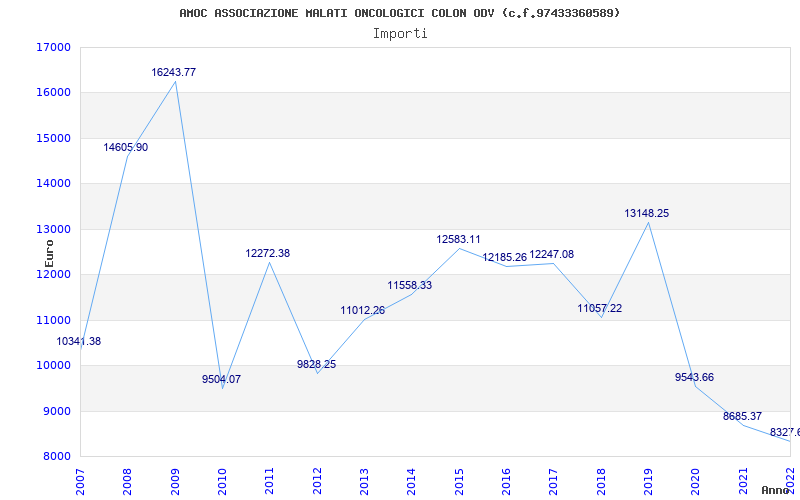Click the data label 11012.26
The width and height of the screenshot is (800, 500).
pyautogui.click(x=363, y=310)
